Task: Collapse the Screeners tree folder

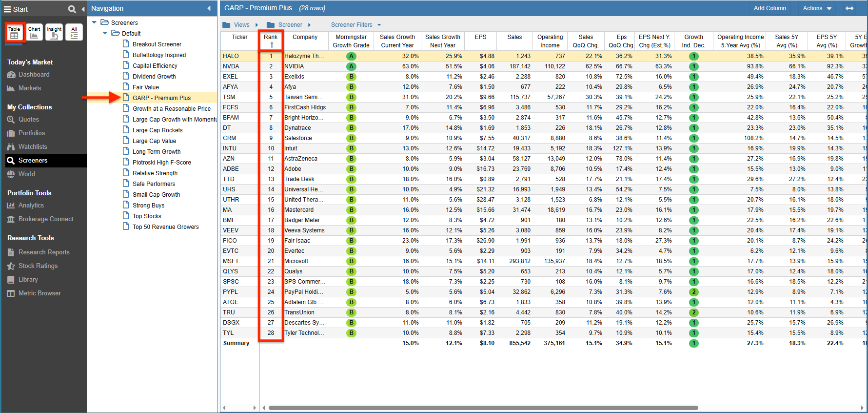Action: click(x=94, y=22)
